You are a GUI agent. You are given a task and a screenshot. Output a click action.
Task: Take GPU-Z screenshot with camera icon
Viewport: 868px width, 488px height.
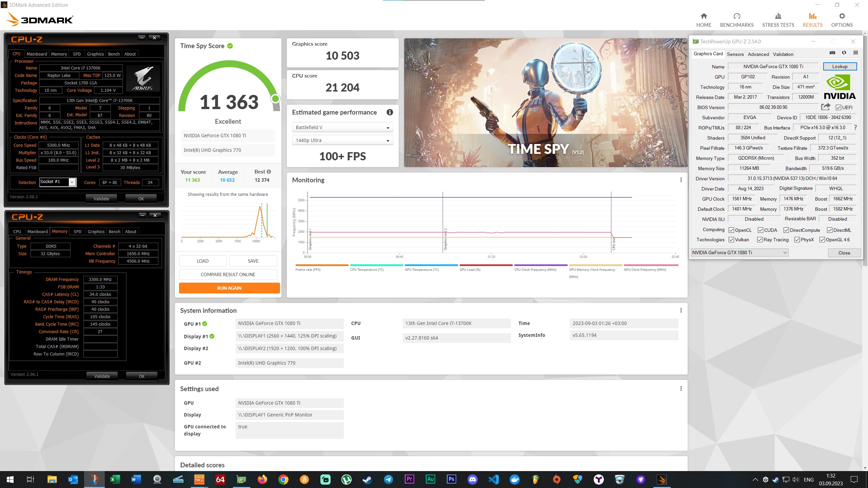click(832, 53)
